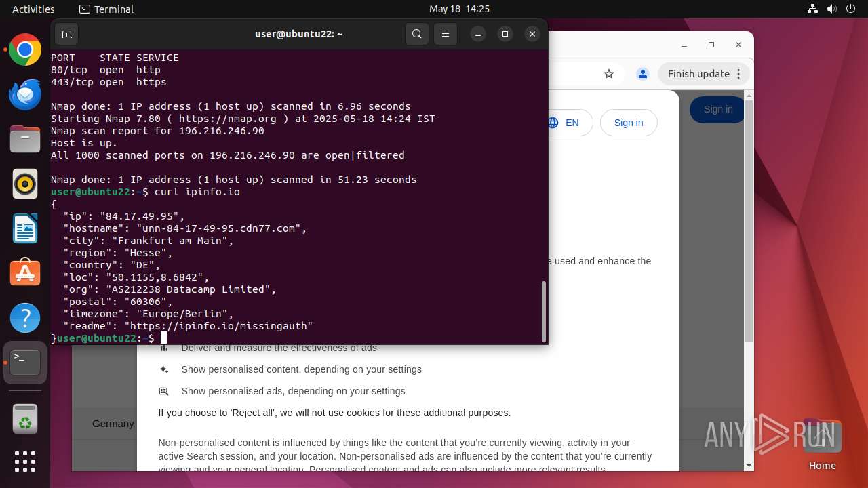Screen dimensions: 868x488
Task: Click the "80/tcp open http" line
Action: click(x=106, y=70)
